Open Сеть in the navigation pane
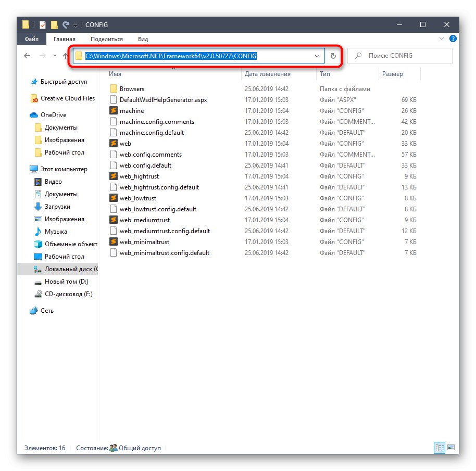 point(42,311)
